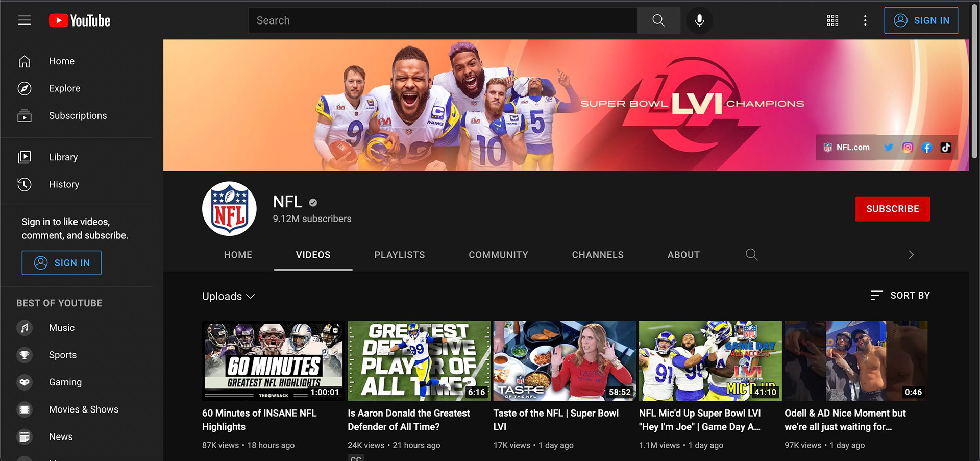Open 'NFL Mic'd Up Super Bowl LVI' title
Screen dimensions: 980x461
point(700,420)
